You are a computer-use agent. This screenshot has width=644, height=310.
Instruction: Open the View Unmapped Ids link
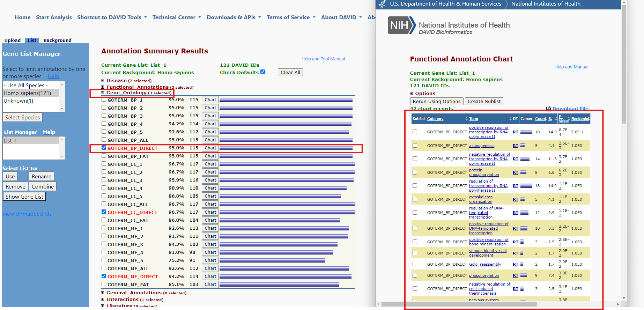click(x=27, y=214)
